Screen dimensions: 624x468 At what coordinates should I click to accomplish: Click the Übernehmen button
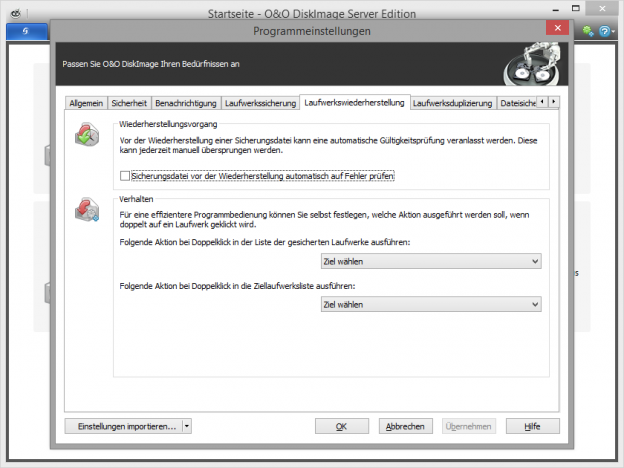[469, 426]
